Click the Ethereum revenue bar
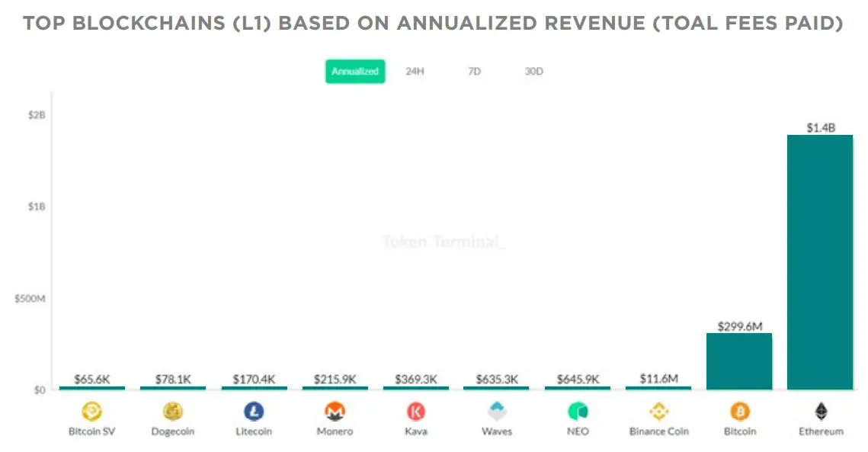 click(821, 262)
